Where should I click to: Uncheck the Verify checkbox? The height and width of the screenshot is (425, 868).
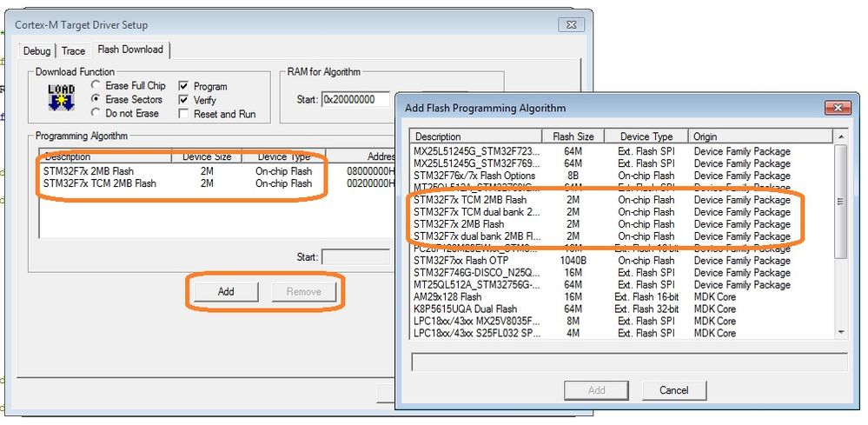pos(184,100)
